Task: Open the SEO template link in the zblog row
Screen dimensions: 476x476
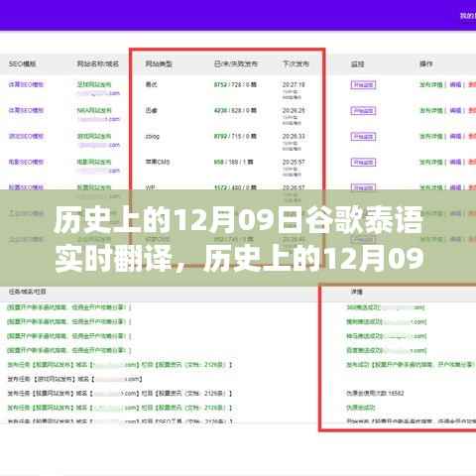Action: click(26, 136)
